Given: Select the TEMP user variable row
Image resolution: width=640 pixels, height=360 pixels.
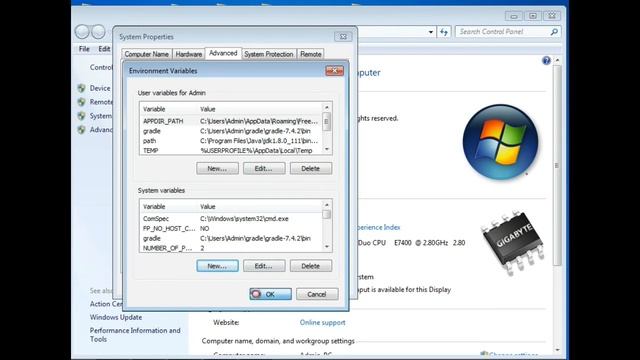Looking at the screenshot, I should pos(231,150).
